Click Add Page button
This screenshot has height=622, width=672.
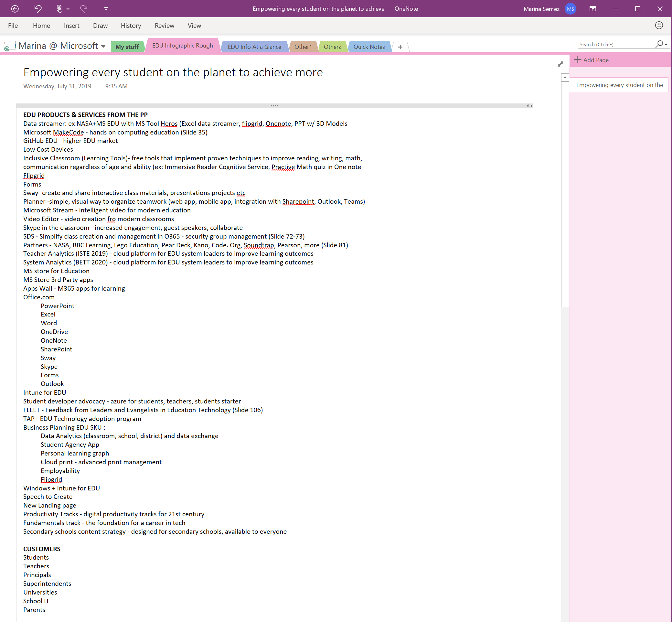[592, 60]
